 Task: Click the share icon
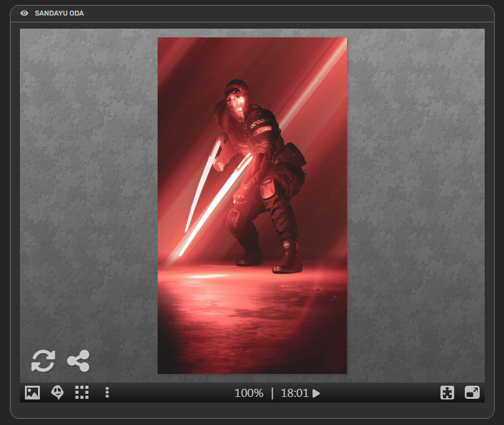[78, 361]
